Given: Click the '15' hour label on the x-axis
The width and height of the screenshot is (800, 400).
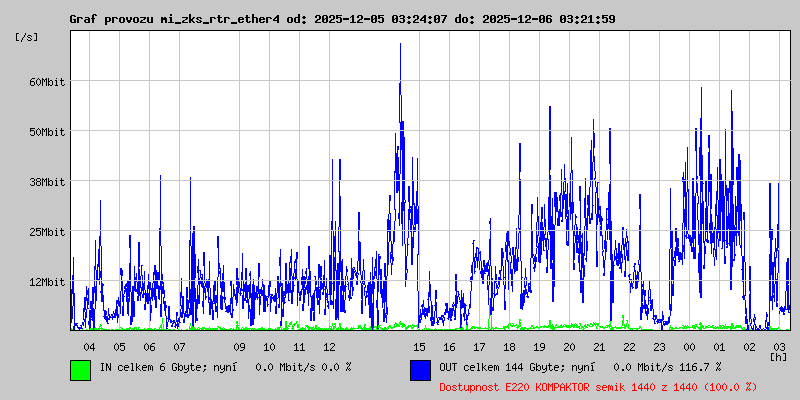Looking at the screenshot, I should pyautogui.click(x=419, y=347).
